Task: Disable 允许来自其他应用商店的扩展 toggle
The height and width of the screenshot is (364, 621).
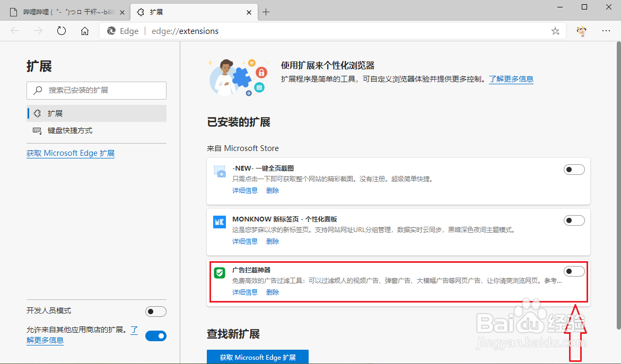Action: click(155, 335)
